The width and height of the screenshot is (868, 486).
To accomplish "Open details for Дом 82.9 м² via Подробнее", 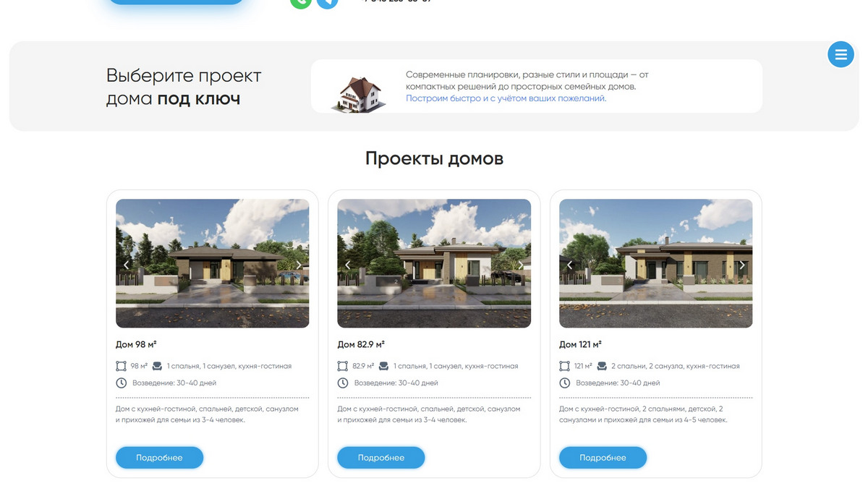I will [381, 458].
